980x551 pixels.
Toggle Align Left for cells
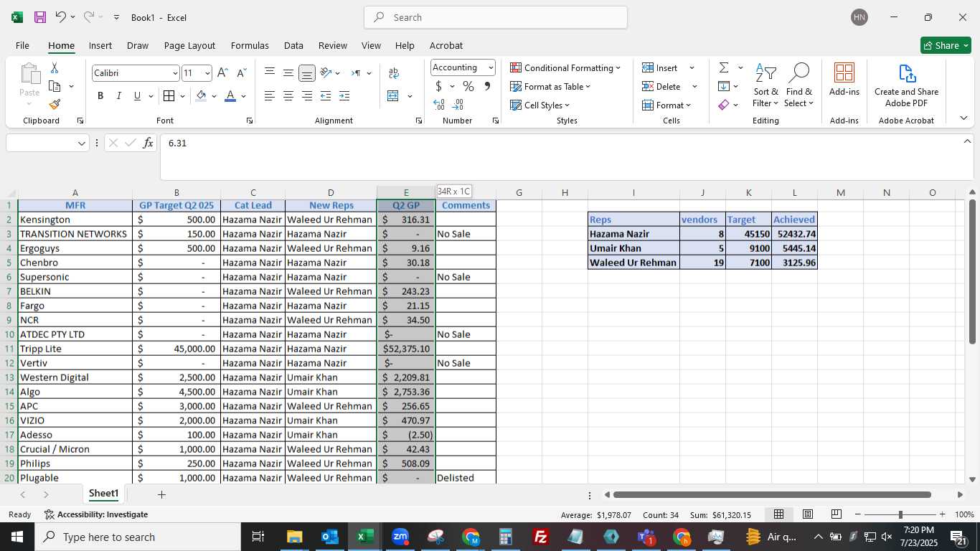tap(270, 96)
